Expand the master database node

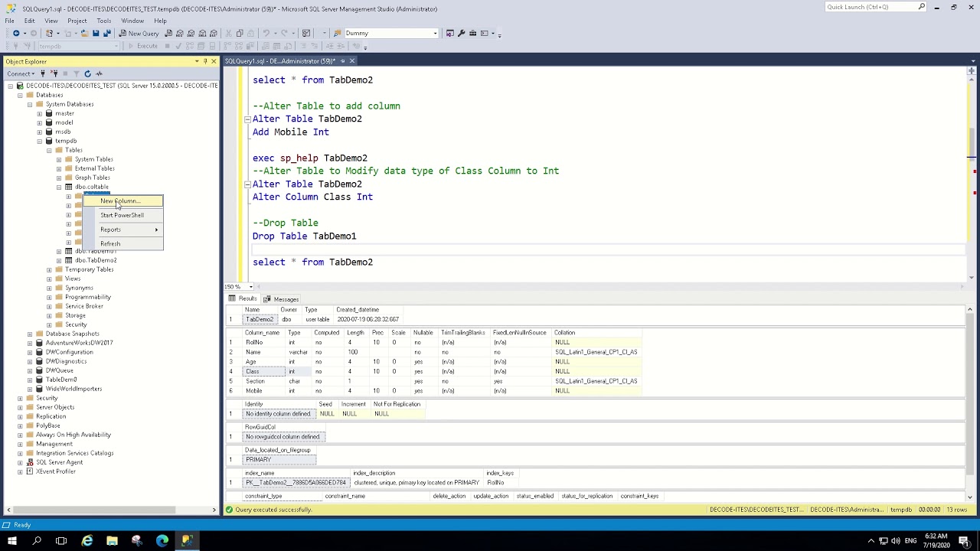[40, 113]
